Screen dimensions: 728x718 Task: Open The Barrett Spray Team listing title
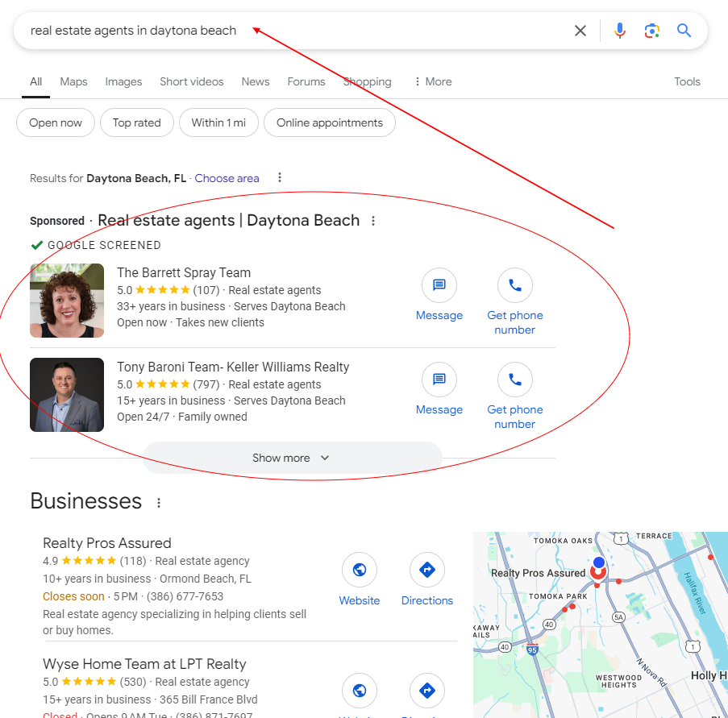(184, 272)
